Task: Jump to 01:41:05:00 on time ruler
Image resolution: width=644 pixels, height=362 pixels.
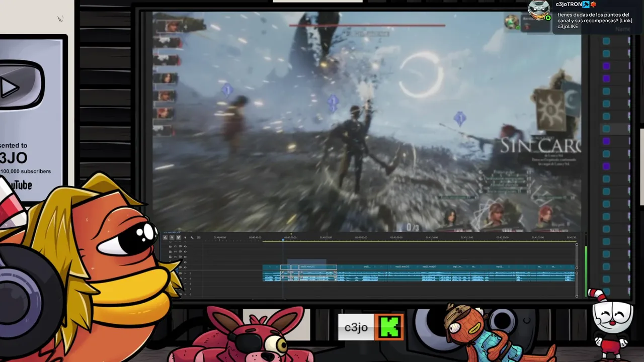Action: 396,237
